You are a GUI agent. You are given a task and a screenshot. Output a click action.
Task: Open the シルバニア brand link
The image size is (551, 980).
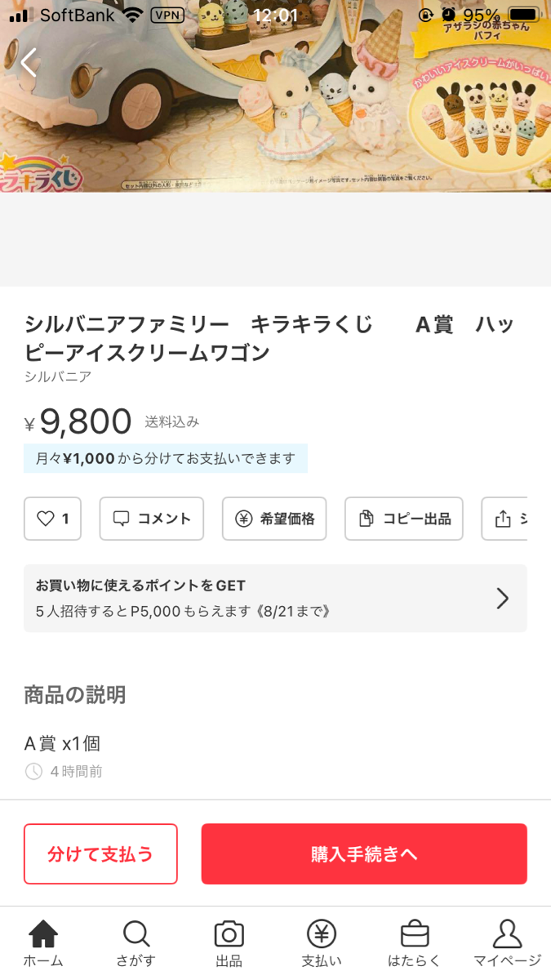click(58, 376)
